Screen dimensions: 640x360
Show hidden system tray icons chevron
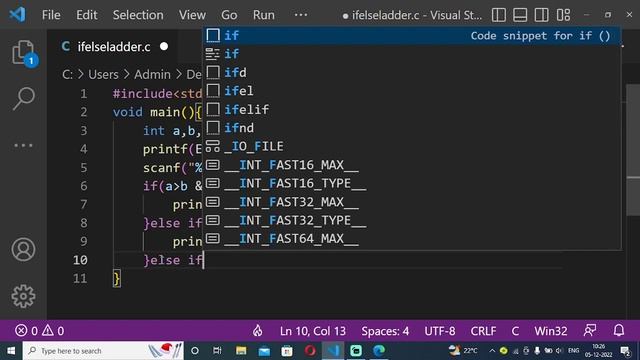492,351
